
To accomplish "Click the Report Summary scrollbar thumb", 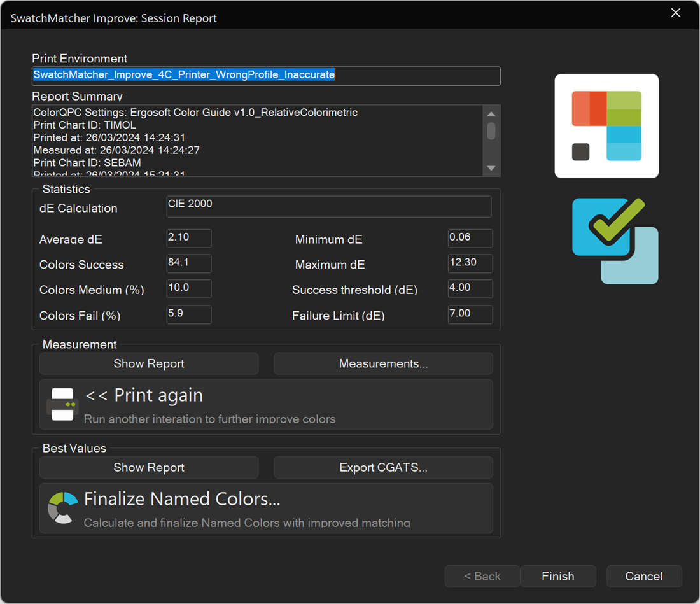I will click(491, 131).
